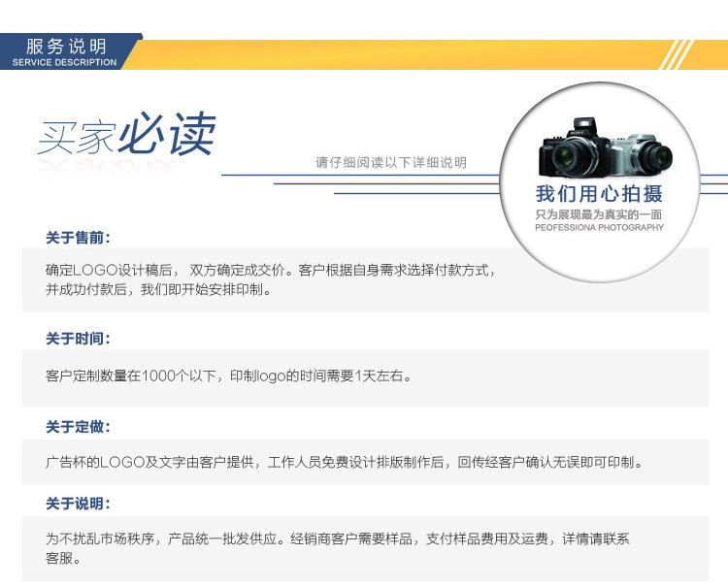Viewport: 728px width, 587px height.
Task: Click the 关于定做 section heading
Action: (78, 427)
